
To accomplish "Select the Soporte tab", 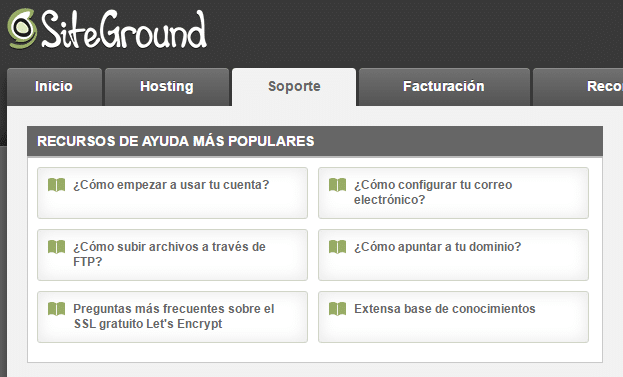I will coord(294,87).
